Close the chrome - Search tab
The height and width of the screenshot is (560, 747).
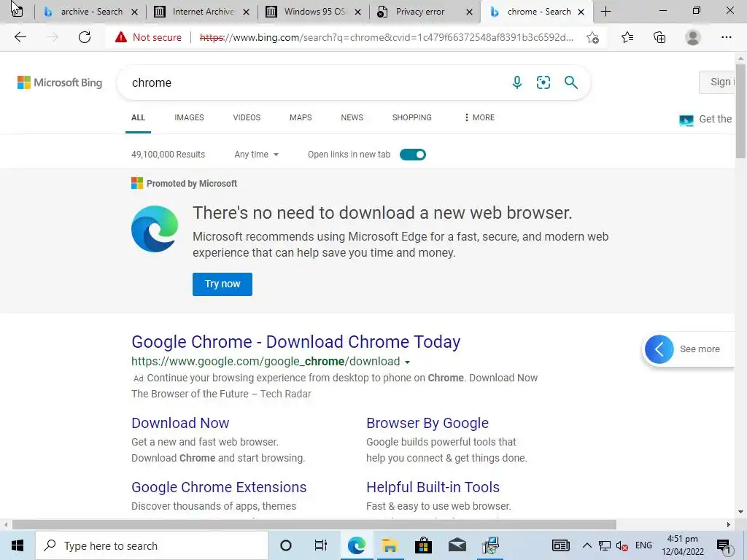pyautogui.click(x=581, y=12)
